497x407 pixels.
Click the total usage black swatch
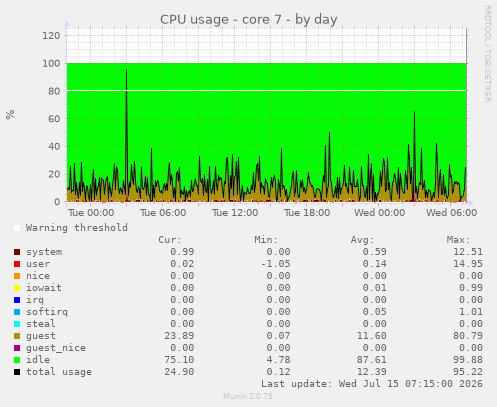(17, 372)
